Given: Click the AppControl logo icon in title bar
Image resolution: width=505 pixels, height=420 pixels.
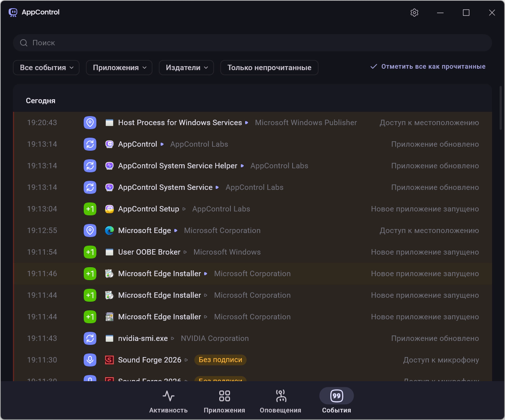Looking at the screenshot, I should click(x=13, y=13).
